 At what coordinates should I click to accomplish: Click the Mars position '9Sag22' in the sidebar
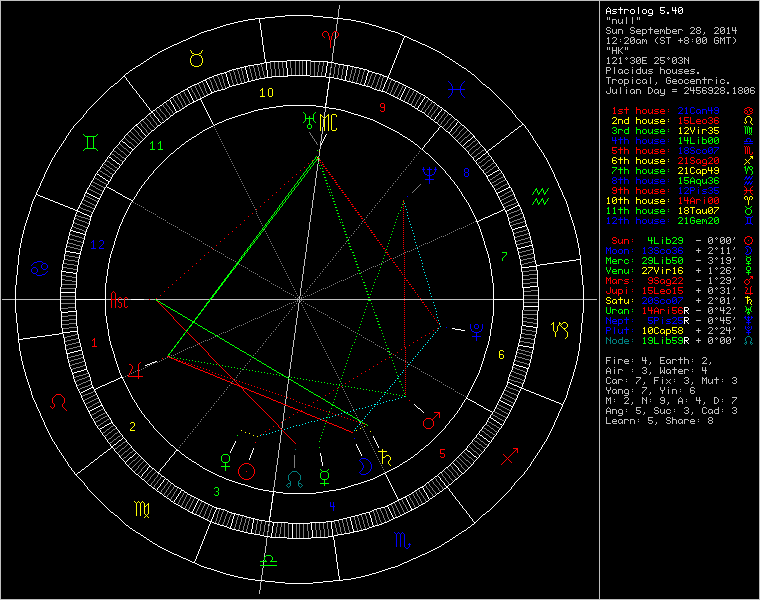click(x=665, y=281)
